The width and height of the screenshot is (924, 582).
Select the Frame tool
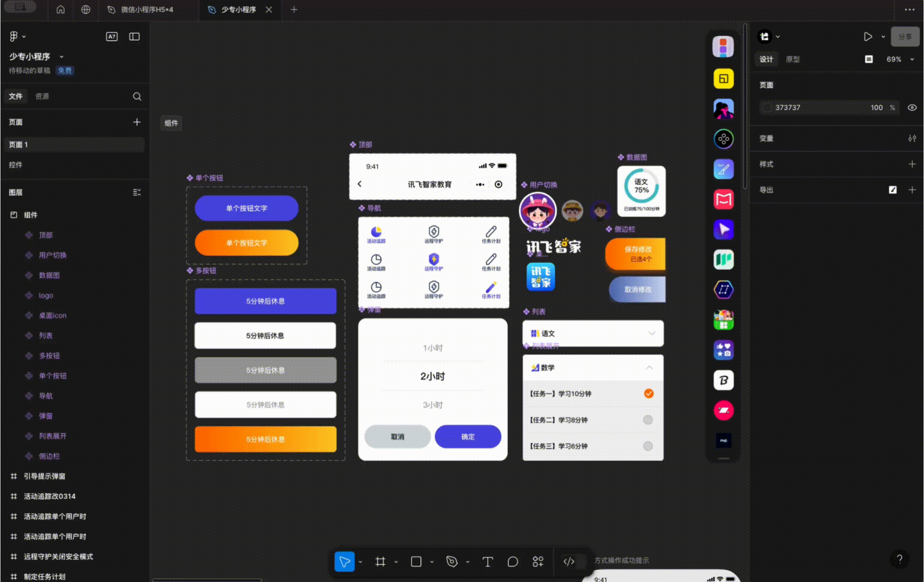[x=380, y=561]
